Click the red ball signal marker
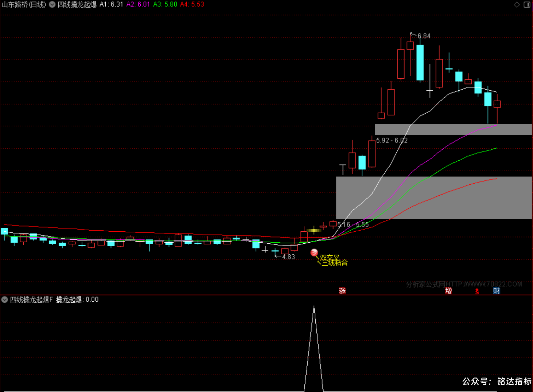 [314, 252]
